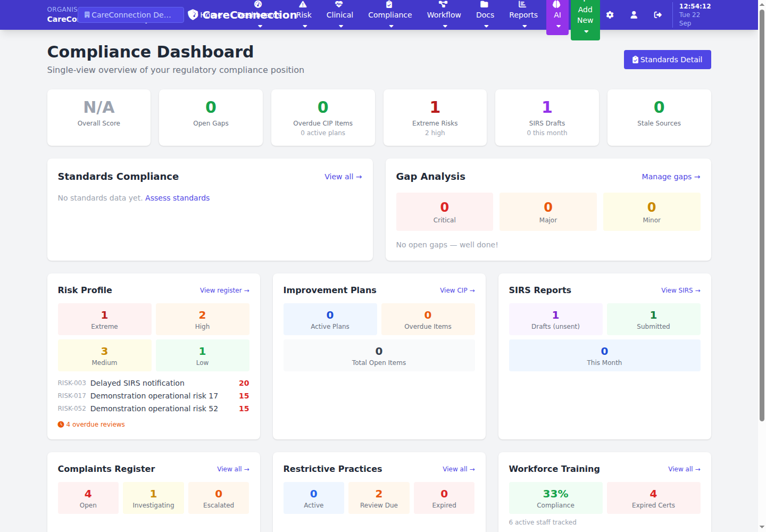Open the Dashboards gauge icon in navbar
766x532 pixels.
click(258, 4)
